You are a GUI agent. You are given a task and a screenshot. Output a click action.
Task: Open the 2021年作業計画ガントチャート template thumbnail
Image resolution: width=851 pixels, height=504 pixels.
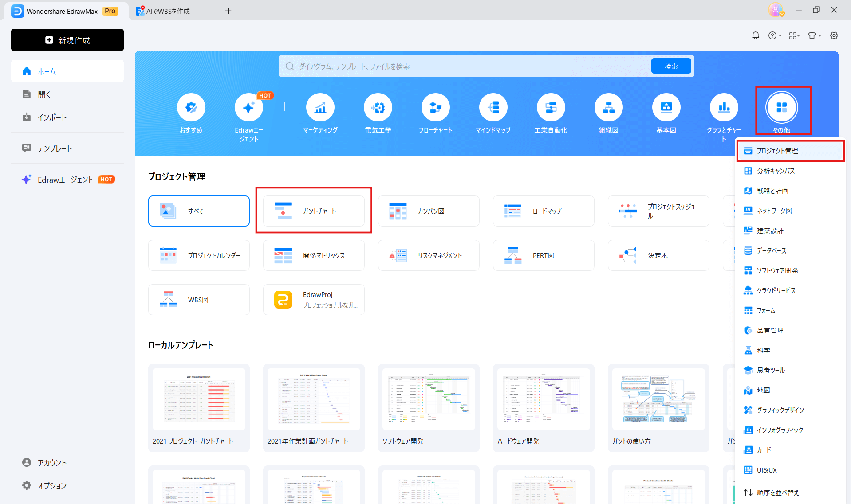tap(313, 399)
